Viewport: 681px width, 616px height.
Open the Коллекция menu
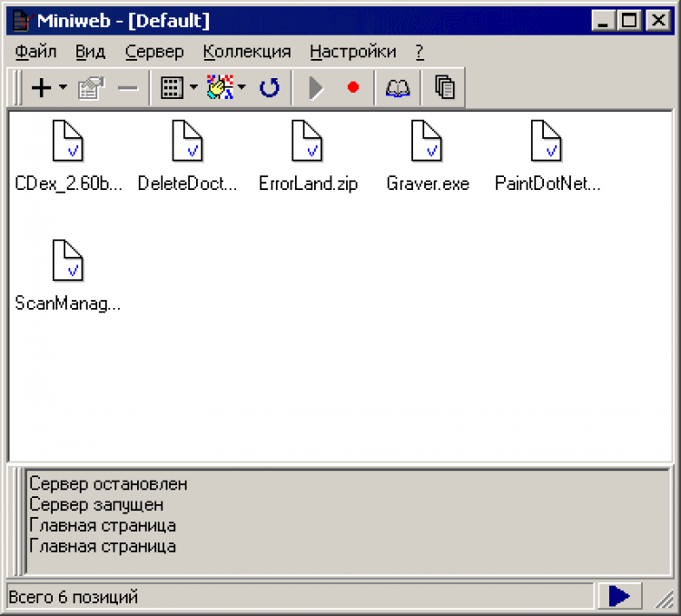(247, 52)
